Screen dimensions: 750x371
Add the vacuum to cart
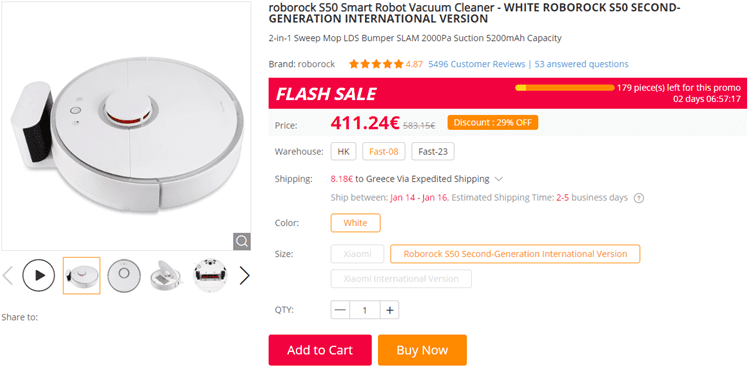(320, 350)
